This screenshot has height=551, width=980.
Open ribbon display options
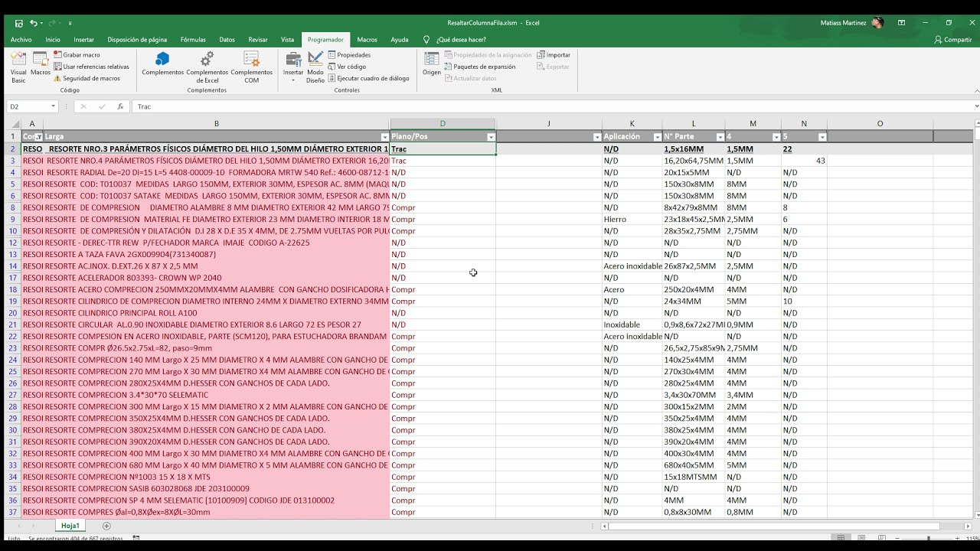pos(902,23)
